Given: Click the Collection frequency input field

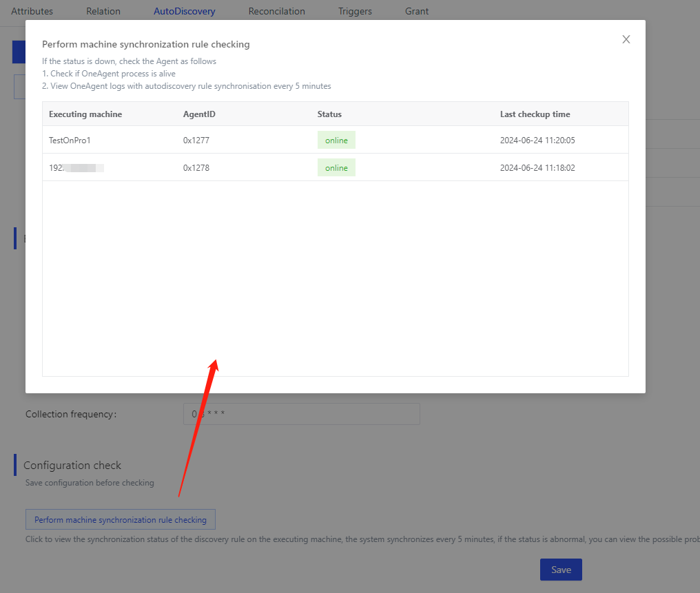Looking at the screenshot, I should click(x=301, y=414).
